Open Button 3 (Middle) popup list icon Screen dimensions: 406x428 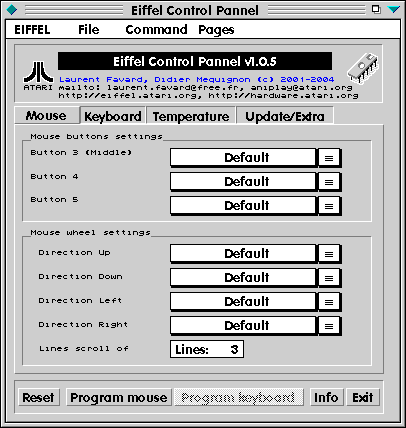(x=329, y=158)
